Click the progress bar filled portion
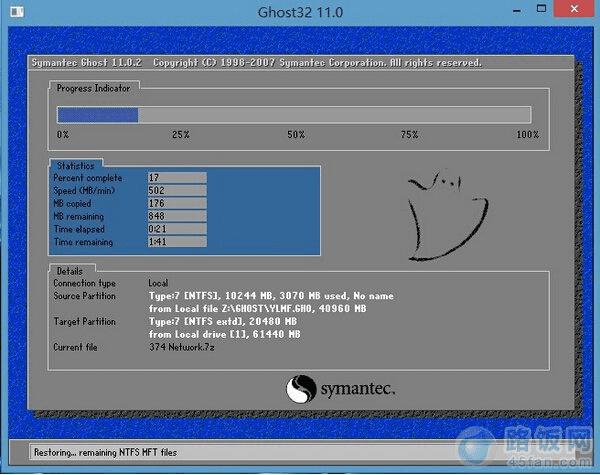The image size is (600, 475). coord(97,114)
